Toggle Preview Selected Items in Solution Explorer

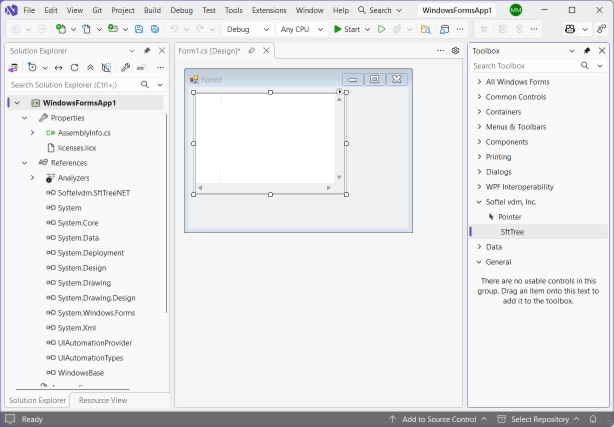pos(141,68)
